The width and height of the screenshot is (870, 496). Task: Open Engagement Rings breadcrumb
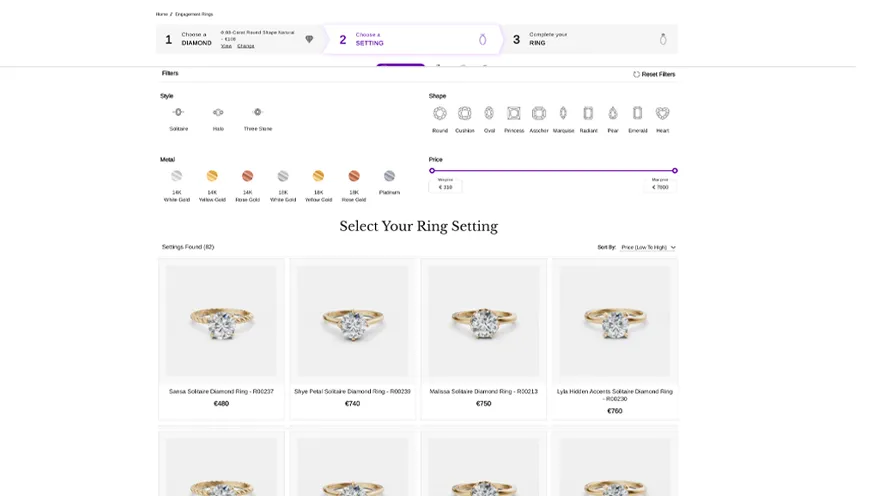pyautogui.click(x=194, y=14)
